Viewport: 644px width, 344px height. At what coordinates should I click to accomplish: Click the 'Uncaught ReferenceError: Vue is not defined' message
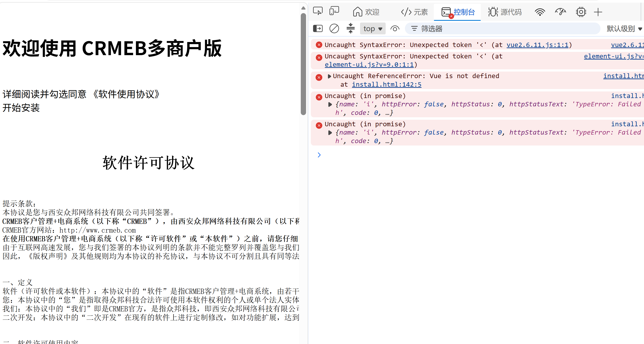(416, 76)
